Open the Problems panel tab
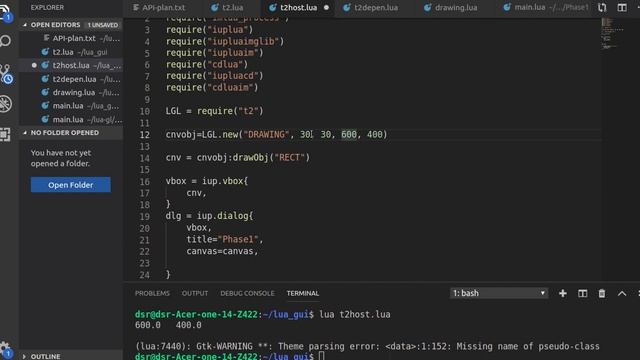This screenshot has width=640, height=360. coord(152,293)
